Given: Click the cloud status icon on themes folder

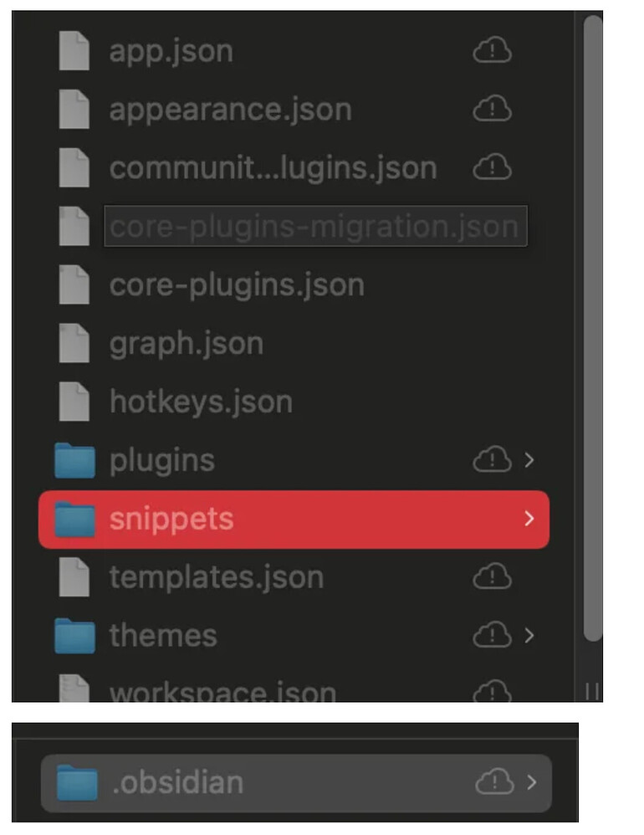Looking at the screenshot, I should (492, 635).
